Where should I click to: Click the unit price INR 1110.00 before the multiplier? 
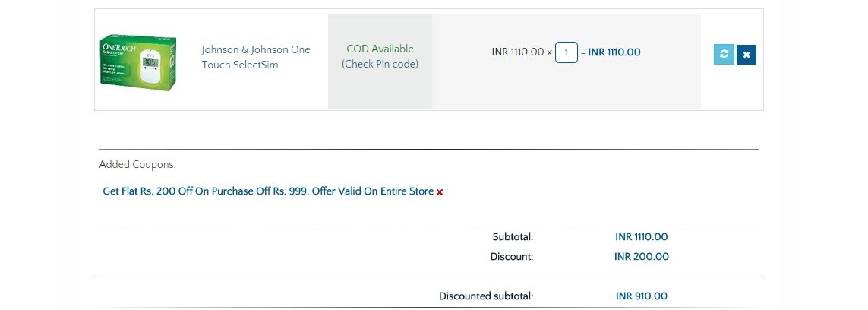[x=518, y=52]
